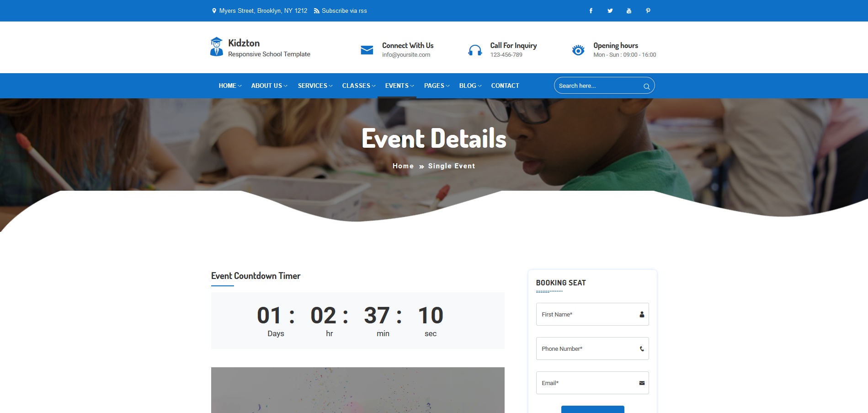Click the Event Countdown Timer heading

coord(256,276)
